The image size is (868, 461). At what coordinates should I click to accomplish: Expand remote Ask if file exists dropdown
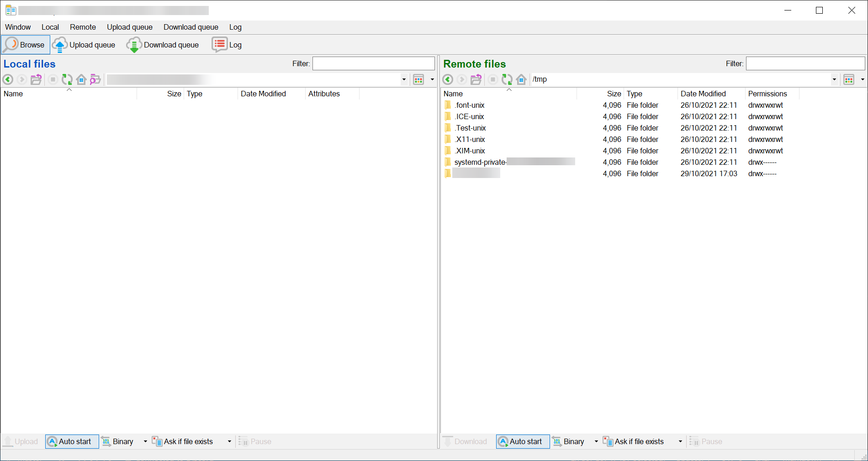click(680, 441)
